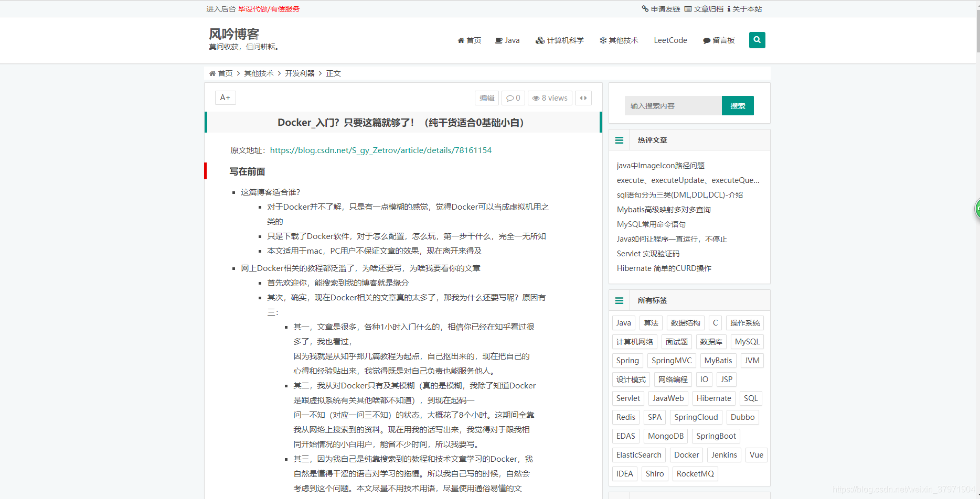The height and width of the screenshot is (499, 980).
Task: Click the green 搜索 button
Action: [x=738, y=105]
